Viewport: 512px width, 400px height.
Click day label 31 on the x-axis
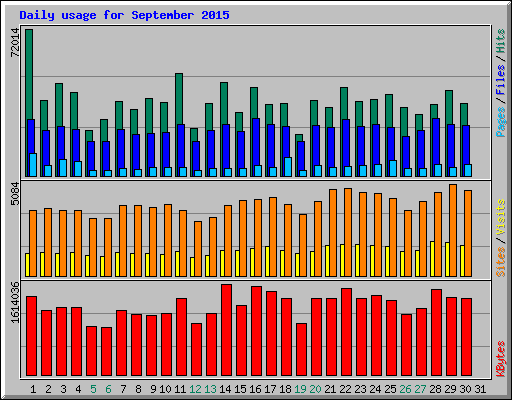[x=480, y=389]
